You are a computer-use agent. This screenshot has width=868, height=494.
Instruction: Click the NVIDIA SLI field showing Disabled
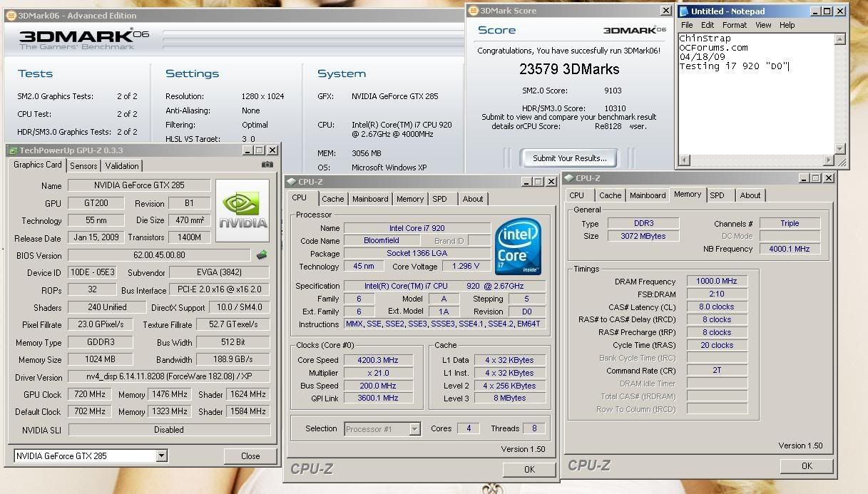(169, 430)
